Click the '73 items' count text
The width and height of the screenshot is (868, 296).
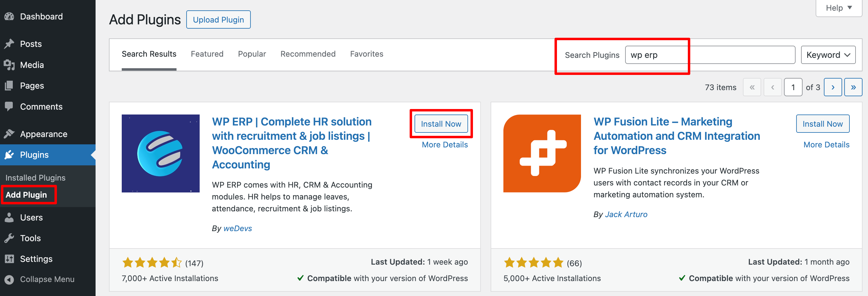[x=720, y=87]
